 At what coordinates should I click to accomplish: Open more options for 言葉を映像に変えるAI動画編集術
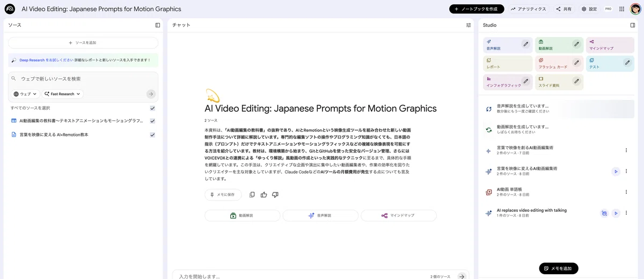(x=626, y=171)
